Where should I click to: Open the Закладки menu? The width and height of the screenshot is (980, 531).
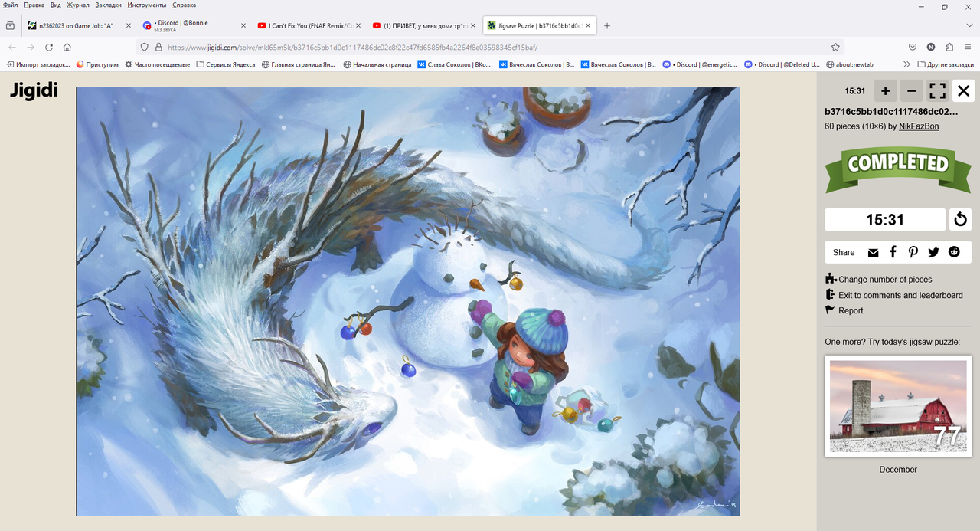pos(109,5)
